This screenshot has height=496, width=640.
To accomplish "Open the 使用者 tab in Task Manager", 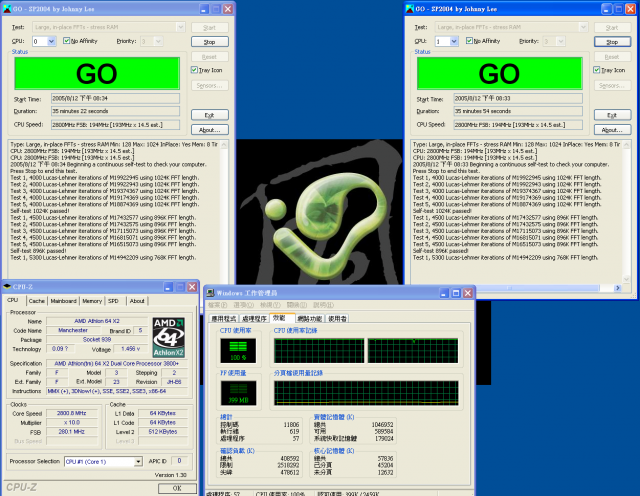I will click(338, 319).
